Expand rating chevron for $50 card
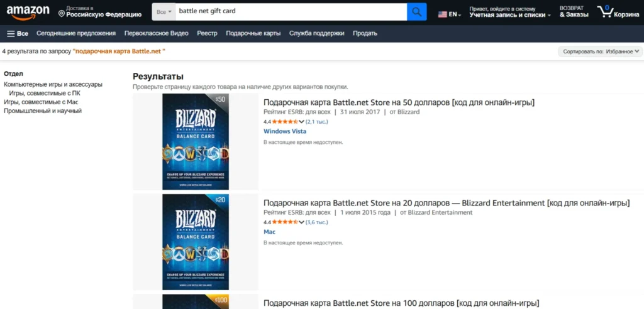The height and width of the screenshot is (309, 644). [x=301, y=122]
